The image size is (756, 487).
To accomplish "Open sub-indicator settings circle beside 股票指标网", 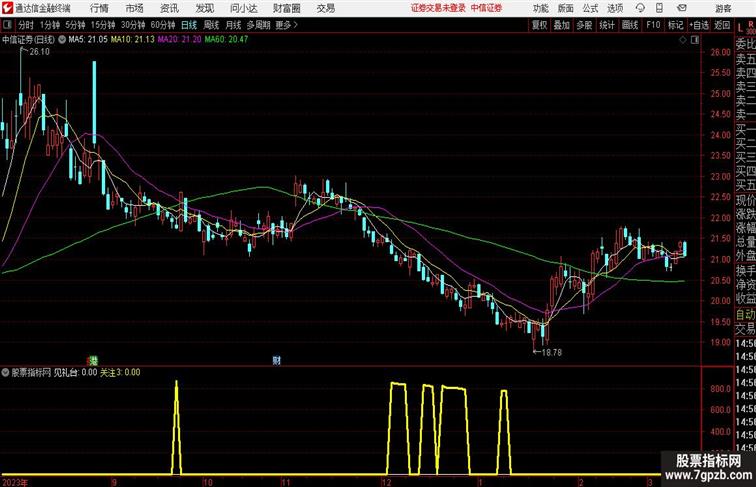I will coord(5,372).
